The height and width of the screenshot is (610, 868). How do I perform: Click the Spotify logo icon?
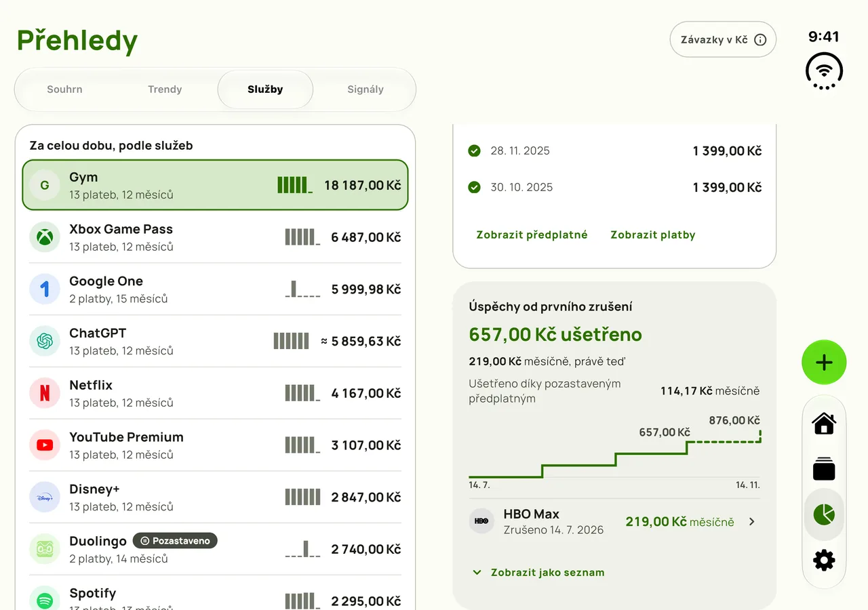tap(45, 601)
